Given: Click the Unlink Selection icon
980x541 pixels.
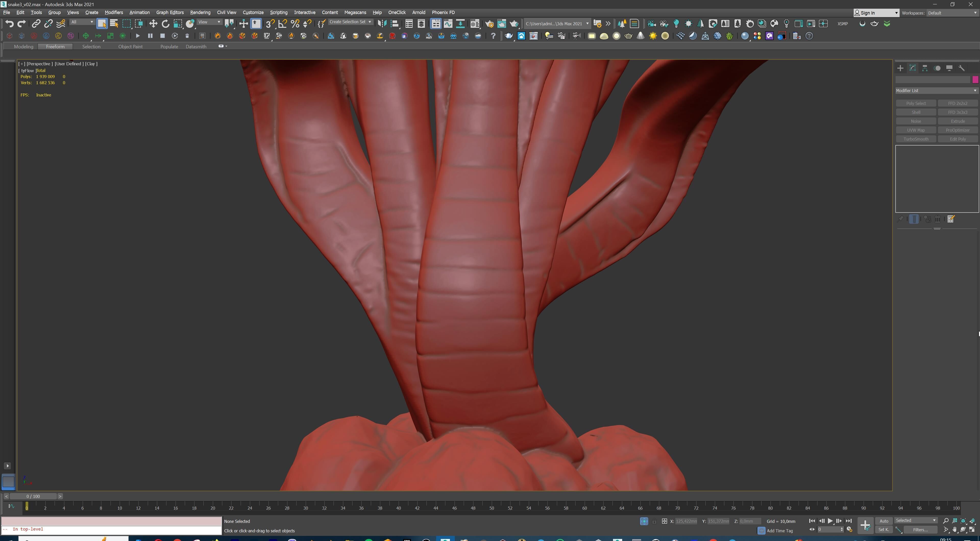Looking at the screenshot, I should tap(48, 23).
